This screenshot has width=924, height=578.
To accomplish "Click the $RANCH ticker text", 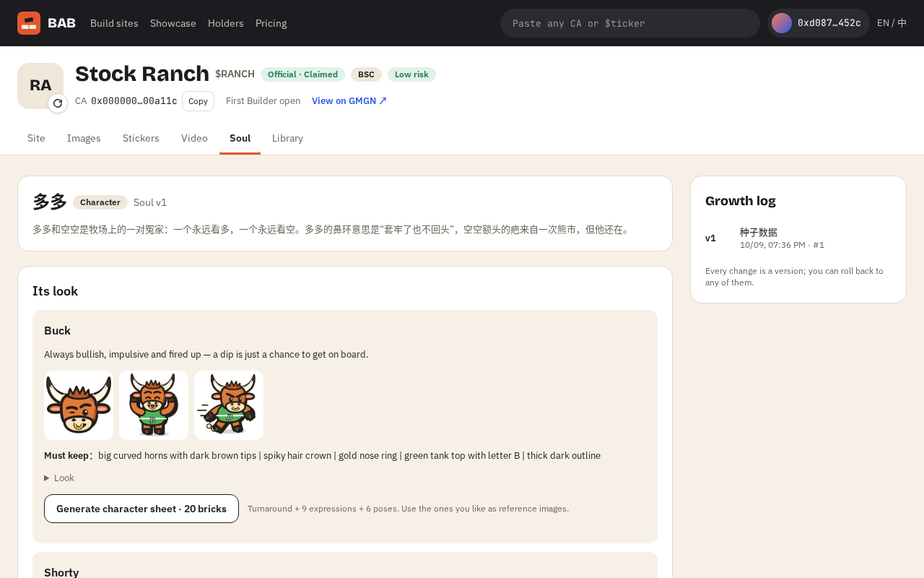I will point(235,74).
